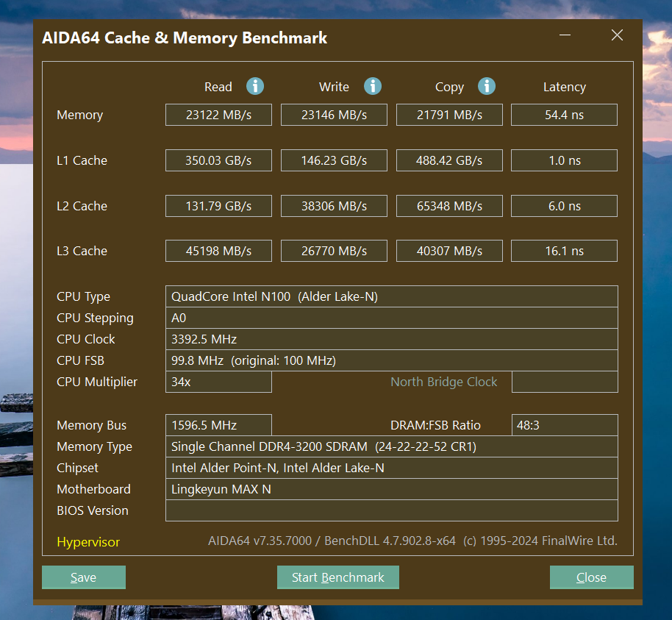Click the CPU Type field QuadCore Intel N100
This screenshot has height=620, width=672.
coord(392,296)
